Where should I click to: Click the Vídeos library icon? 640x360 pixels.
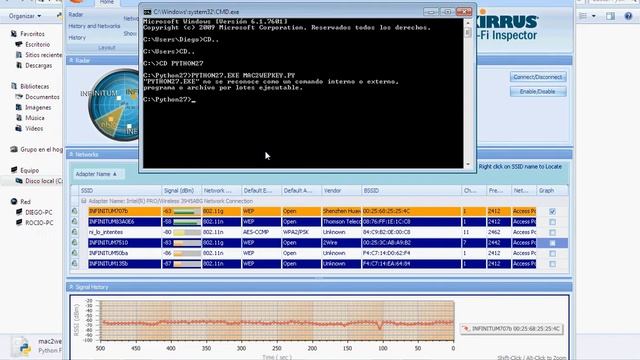[19, 128]
